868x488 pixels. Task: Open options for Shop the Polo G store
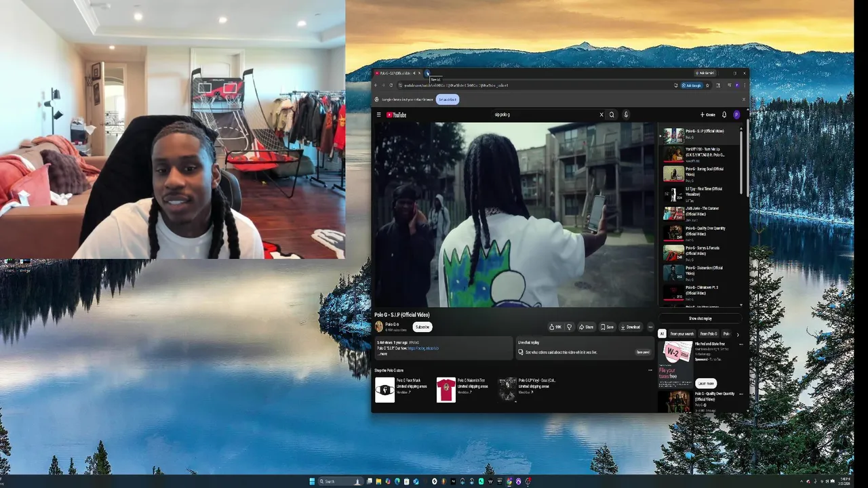(650, 370)
